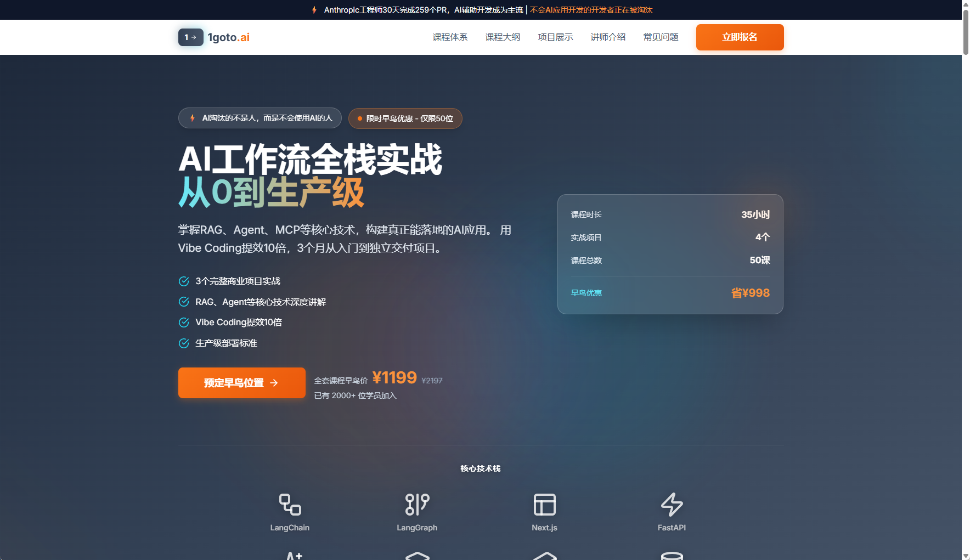Viewport: 970px width, 560px height.
Task: Click the 核心技术栈 heading
Action: tap(481, 468)
